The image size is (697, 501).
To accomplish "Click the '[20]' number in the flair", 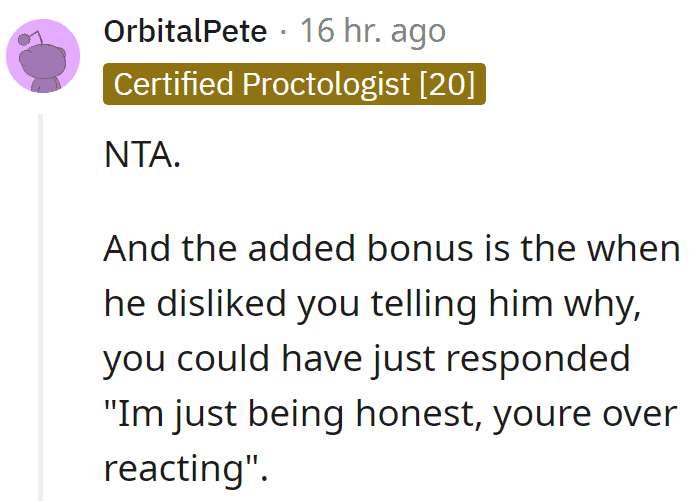I will [x=448, y=84].
